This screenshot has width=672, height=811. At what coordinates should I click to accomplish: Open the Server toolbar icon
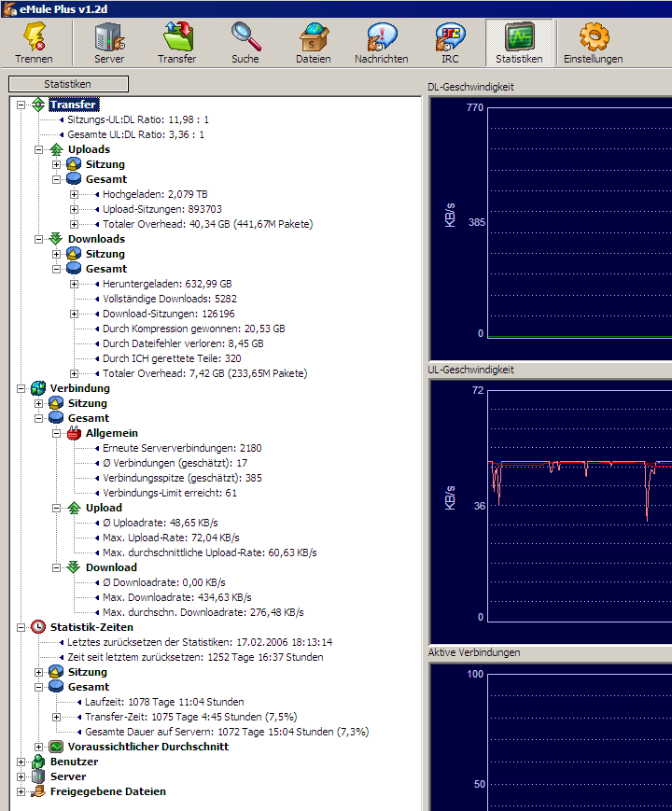tap(109, 37)
